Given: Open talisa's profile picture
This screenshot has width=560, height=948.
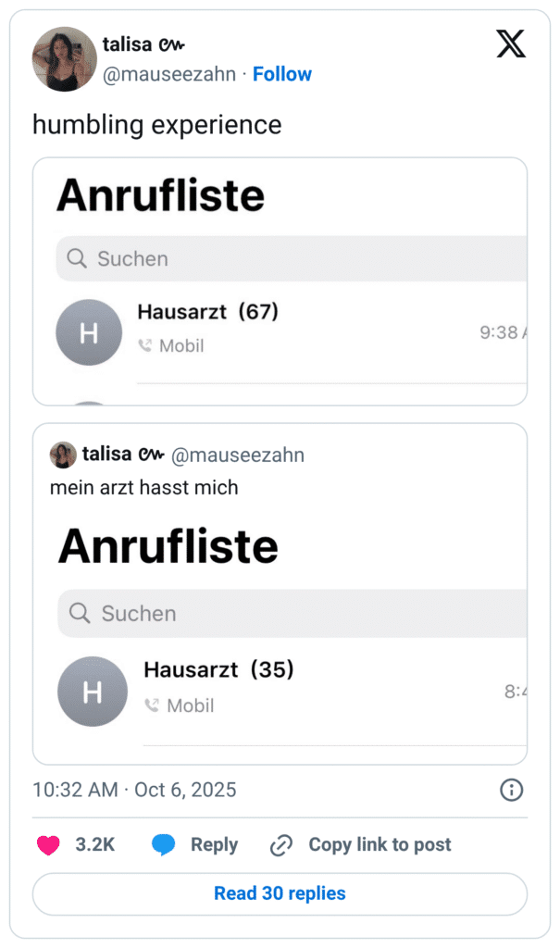Looking at the screenshot, I should tap(64, 59).
